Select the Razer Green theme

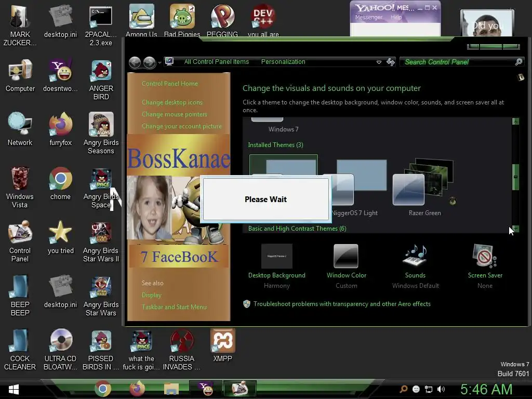(424, 187)
